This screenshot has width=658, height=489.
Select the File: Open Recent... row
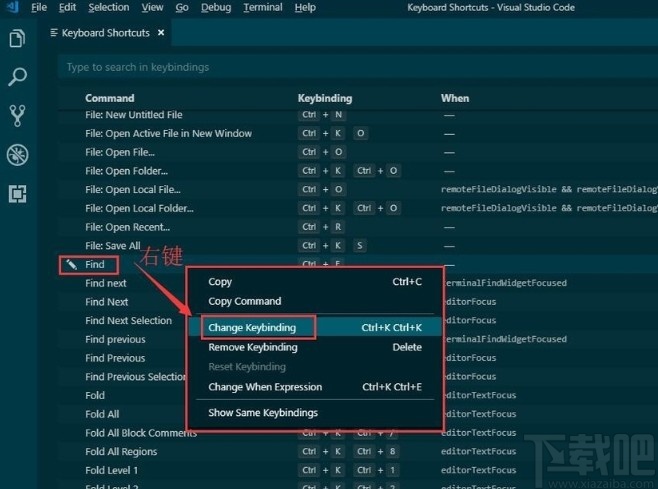358,227
